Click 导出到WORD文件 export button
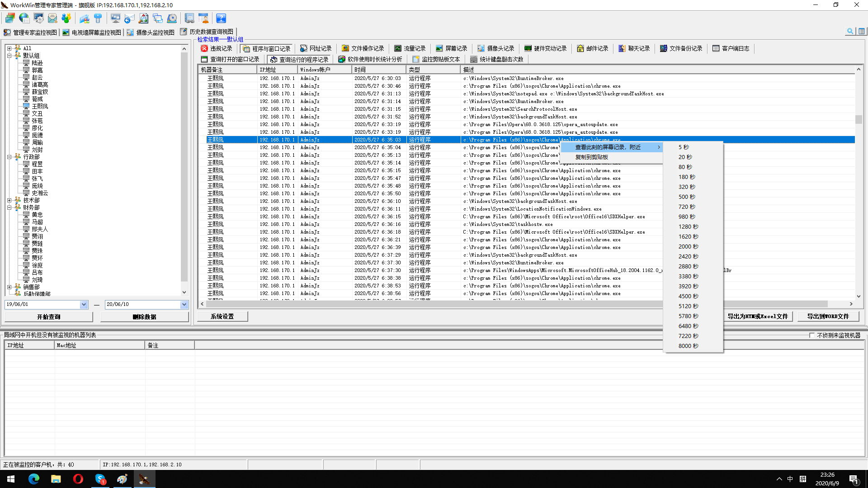Image resolution: width=868 pixels, height=488 pixels. coord(828,316)
